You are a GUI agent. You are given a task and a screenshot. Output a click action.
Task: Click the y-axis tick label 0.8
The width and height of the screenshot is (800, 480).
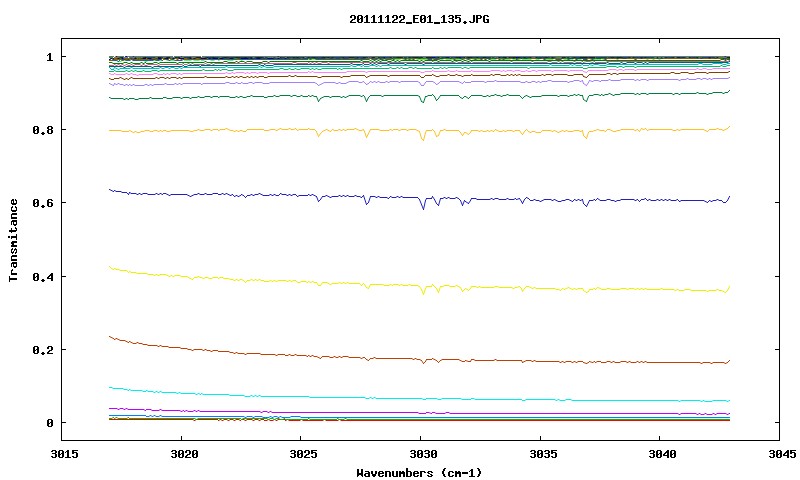(x=43, y=130)
